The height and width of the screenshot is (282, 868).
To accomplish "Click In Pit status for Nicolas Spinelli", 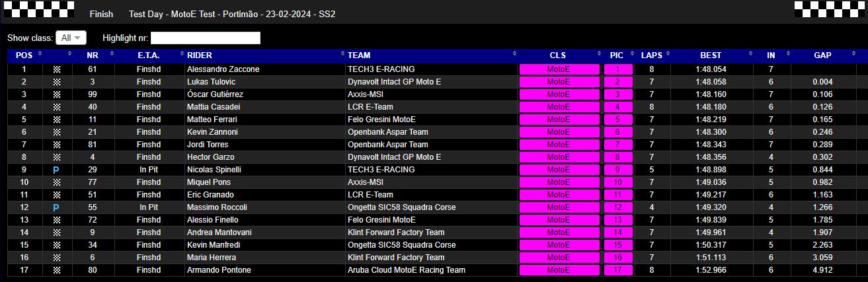I will coord(149,170).
